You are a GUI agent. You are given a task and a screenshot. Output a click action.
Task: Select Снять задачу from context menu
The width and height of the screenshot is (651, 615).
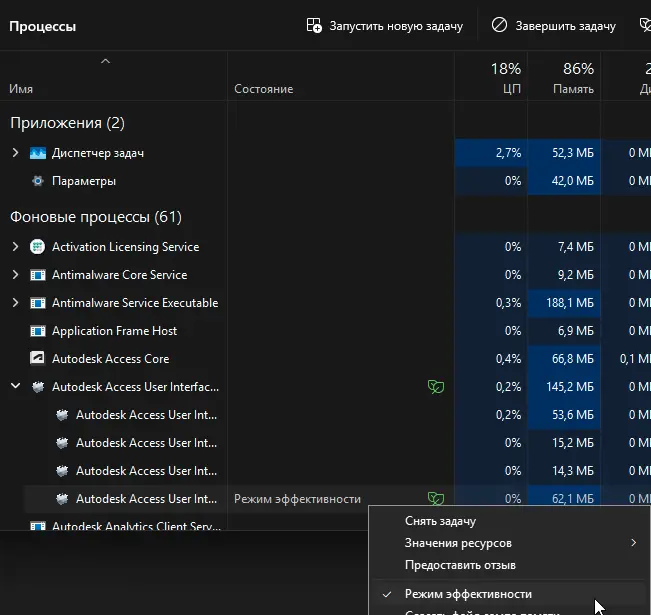[440, 521]
